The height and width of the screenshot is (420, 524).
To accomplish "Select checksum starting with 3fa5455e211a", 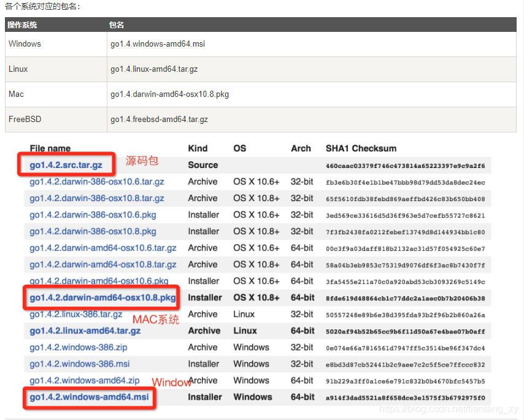I will click(406, 282).
